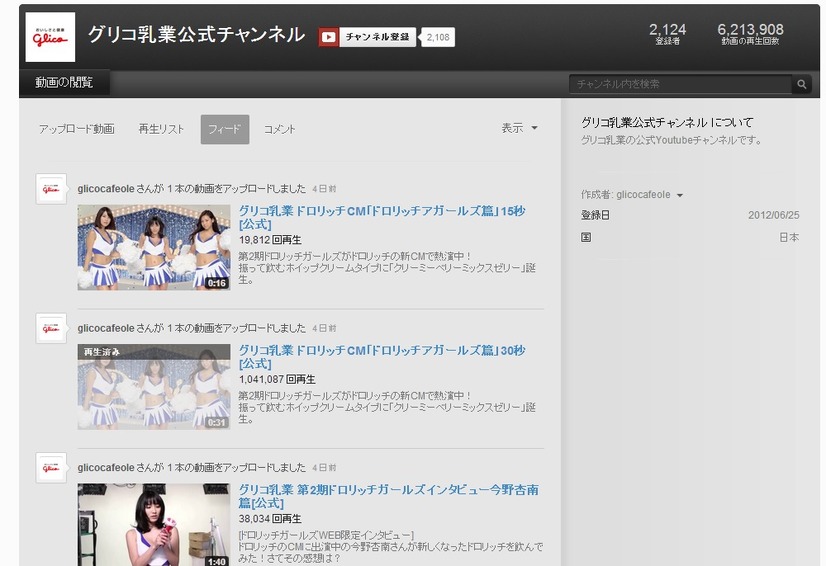Click the グリコ乳業公式チャンネル channel title

(196, 35)
